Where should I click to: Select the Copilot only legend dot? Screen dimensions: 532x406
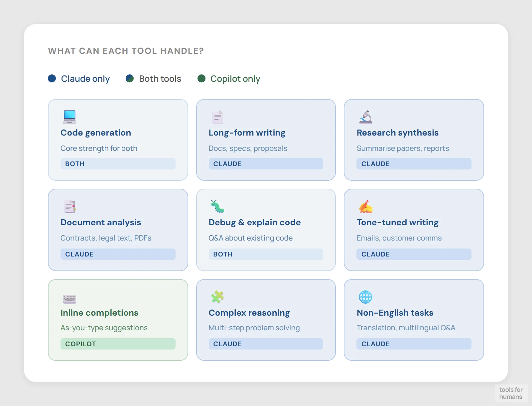pos(201,79)
